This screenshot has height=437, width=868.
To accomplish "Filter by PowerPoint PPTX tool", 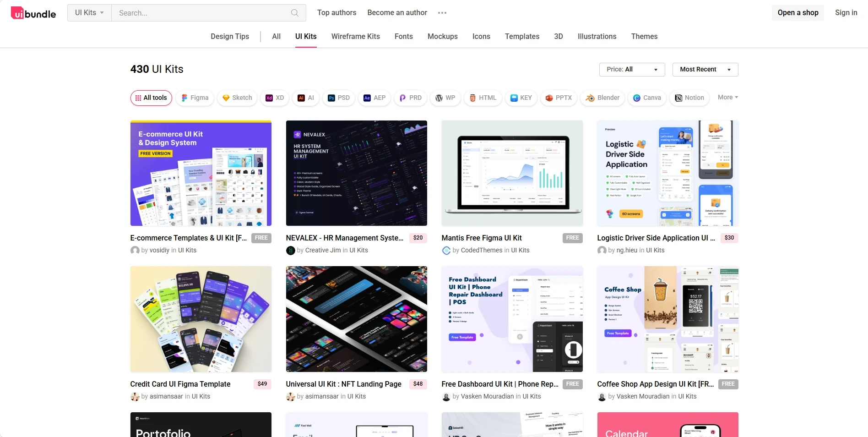I will click(559, 98).
